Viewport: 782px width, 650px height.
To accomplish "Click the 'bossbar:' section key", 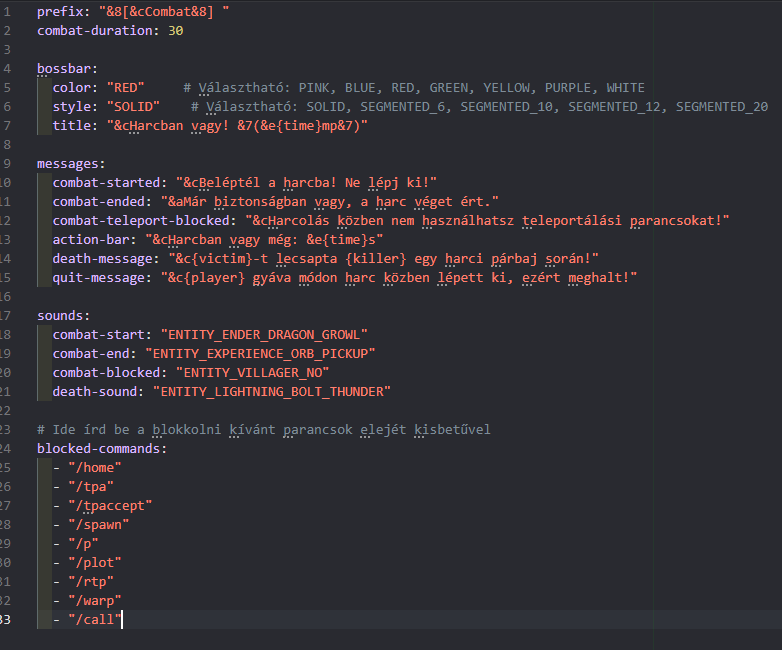I will click(x=67, y=69).
